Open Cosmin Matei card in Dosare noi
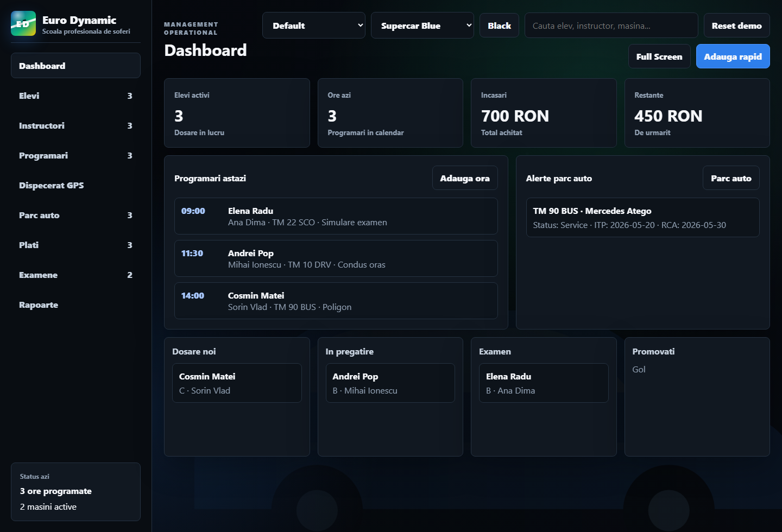This screenshot has height=532, width=782. 237,383
